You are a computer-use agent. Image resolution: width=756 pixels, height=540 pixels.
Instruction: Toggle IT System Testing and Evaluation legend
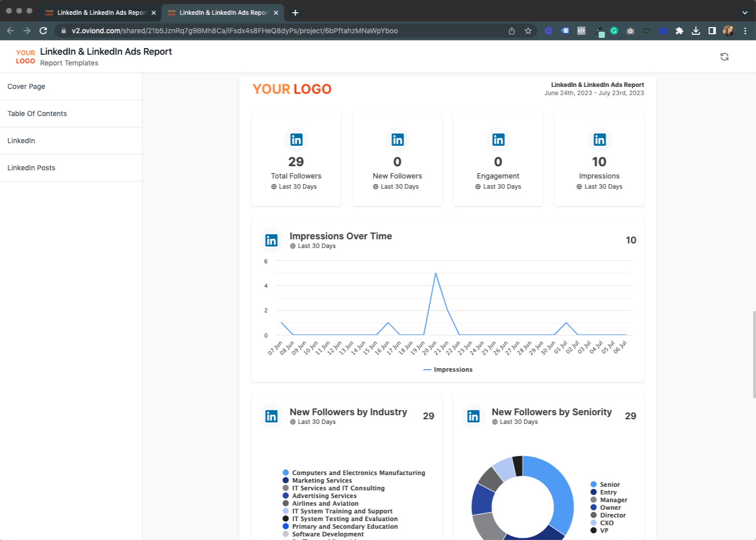pos(340,519)
